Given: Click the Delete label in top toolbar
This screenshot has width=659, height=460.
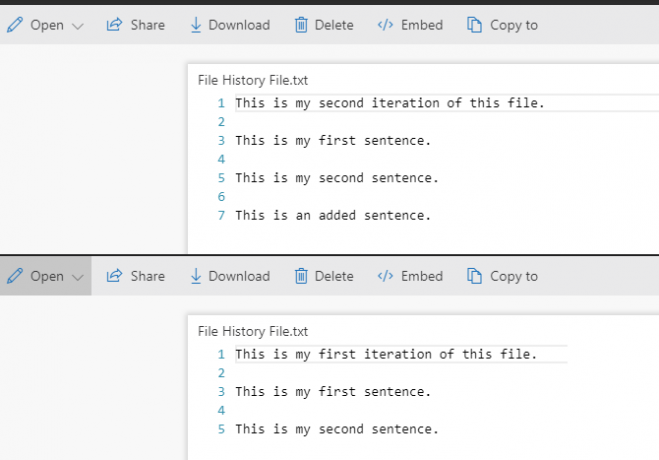Looking at the screenshot, I should point(334,25).
